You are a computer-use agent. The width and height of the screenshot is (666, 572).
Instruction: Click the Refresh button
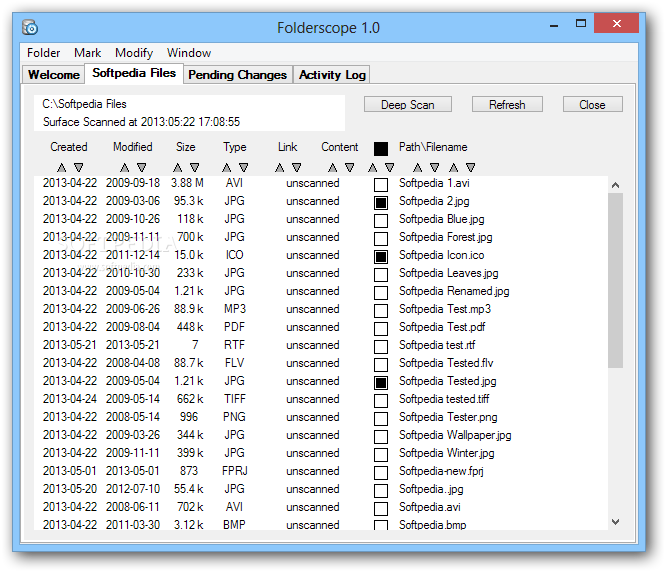(507, 104)
